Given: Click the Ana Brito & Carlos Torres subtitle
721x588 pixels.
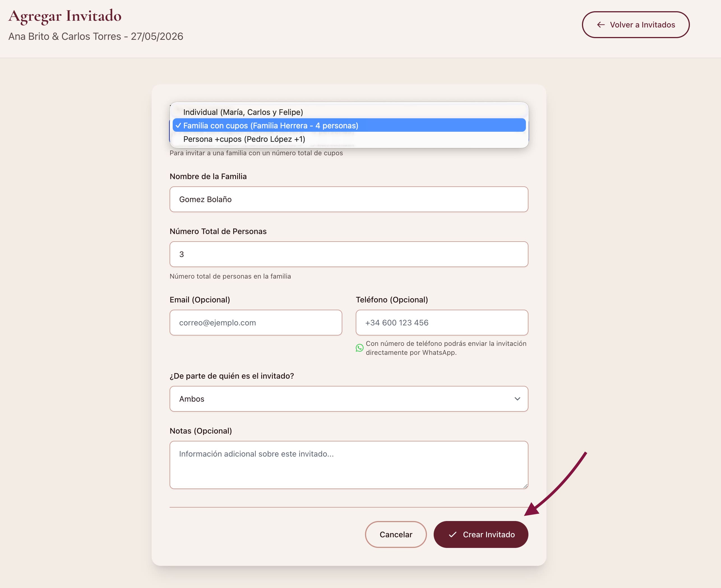Looking at the screenshot, I should point(96,36).
